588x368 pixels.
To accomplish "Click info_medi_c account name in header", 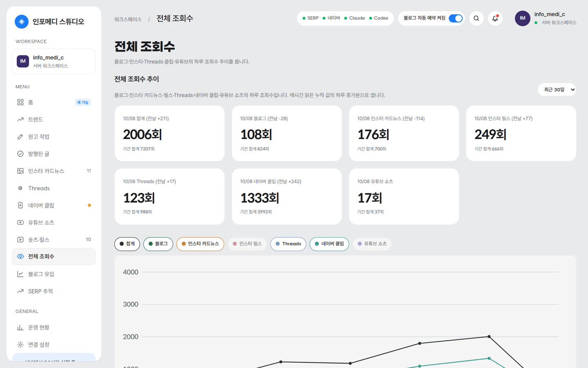I will click(x=550, y=14).
